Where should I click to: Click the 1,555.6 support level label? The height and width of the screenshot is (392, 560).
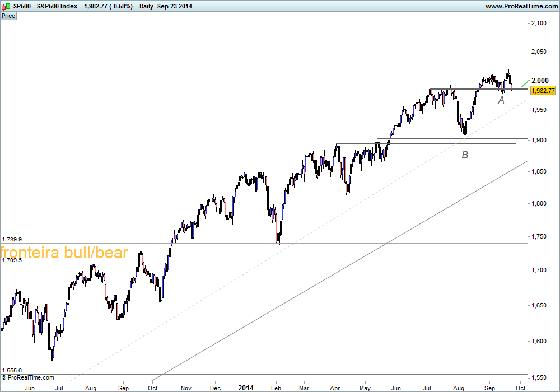pos(12,371)
